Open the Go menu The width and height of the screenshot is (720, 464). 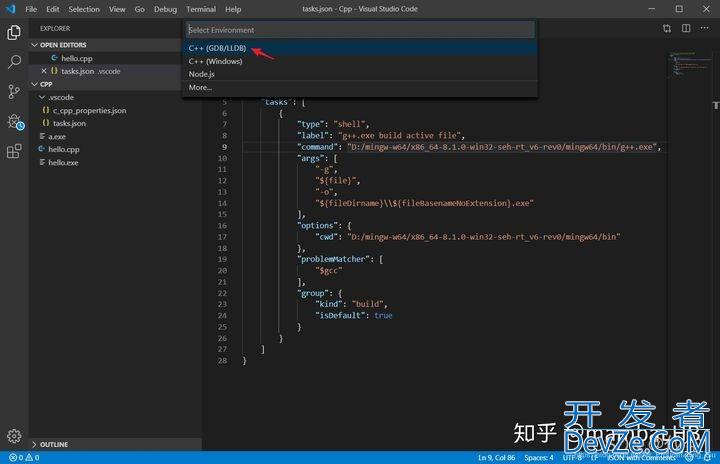click(x=140, y=9)
